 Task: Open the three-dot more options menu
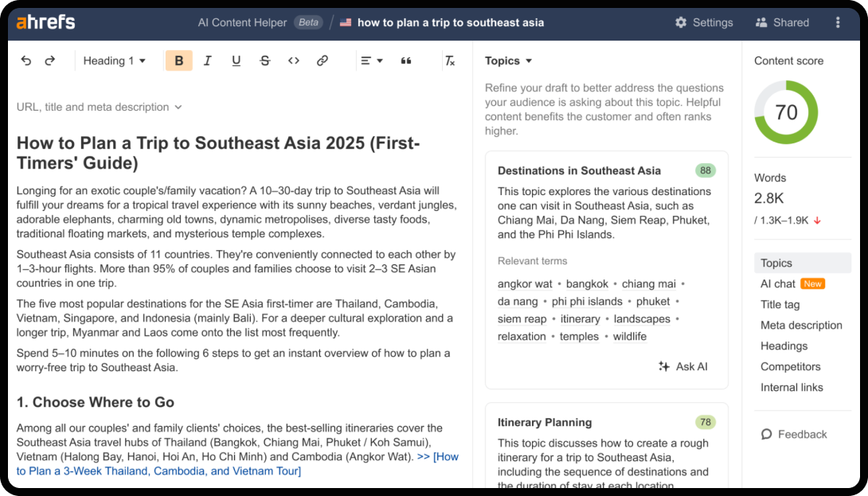coord(837,22)
